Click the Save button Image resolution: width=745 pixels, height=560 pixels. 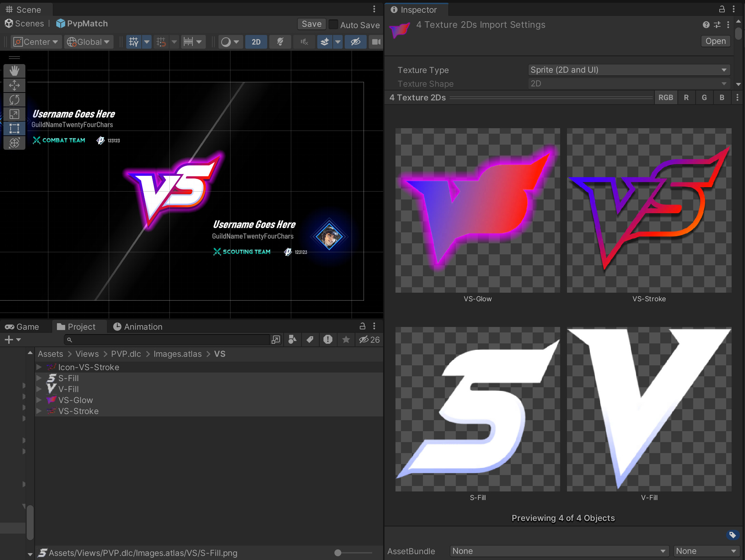click(x=311, y=24)
